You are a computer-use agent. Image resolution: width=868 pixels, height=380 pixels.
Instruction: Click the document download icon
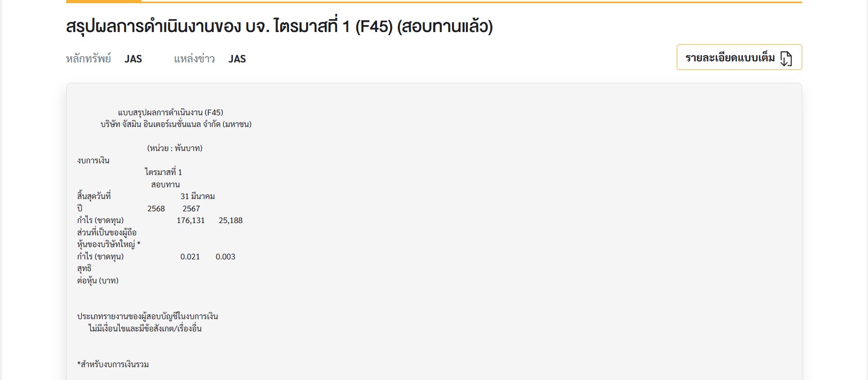(786, 58)
